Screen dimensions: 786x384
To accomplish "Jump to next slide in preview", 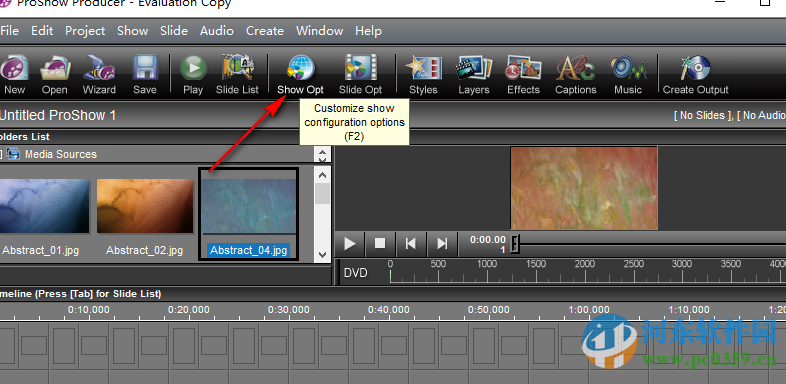I will (442, 244).
